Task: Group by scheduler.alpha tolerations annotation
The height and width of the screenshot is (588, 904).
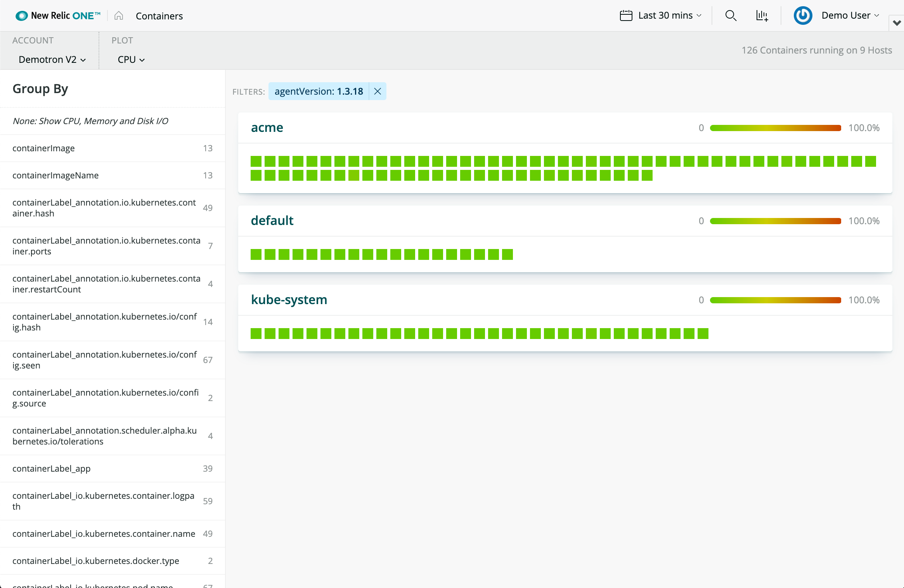Action: [113, 436]
